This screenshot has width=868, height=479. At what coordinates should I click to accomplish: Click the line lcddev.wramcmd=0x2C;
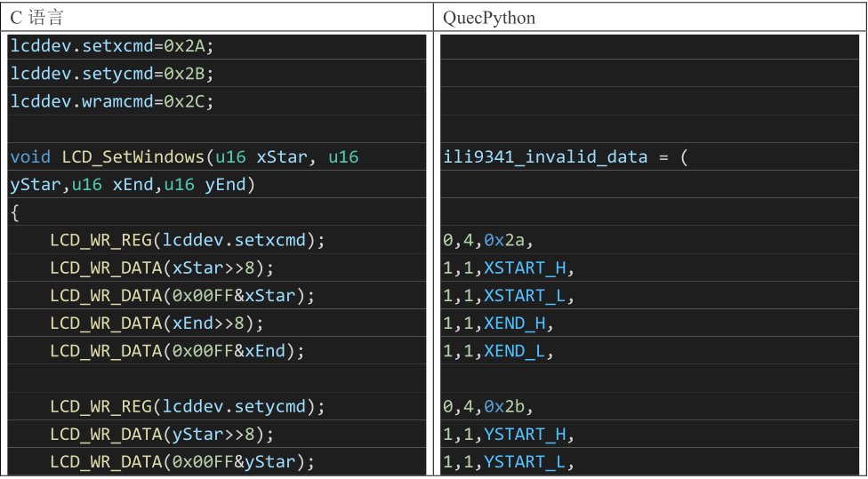[112, 101]
